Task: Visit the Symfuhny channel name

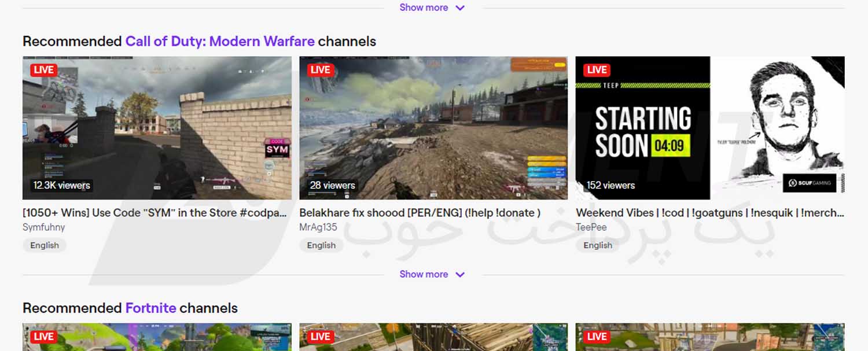Action: coord(44,227)
